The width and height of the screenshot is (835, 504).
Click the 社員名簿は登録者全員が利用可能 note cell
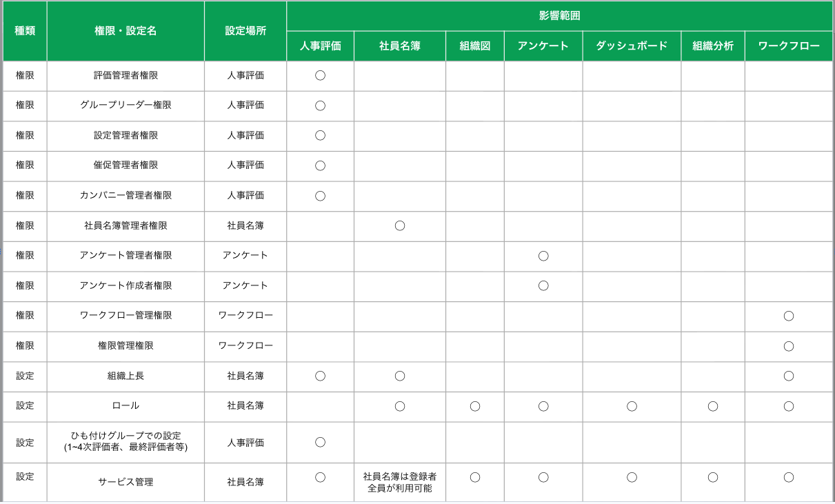pyautogui.click(x=399, y=482)
